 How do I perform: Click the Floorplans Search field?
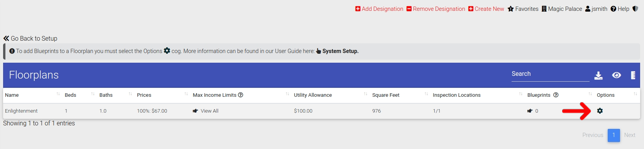coord(550,74)
